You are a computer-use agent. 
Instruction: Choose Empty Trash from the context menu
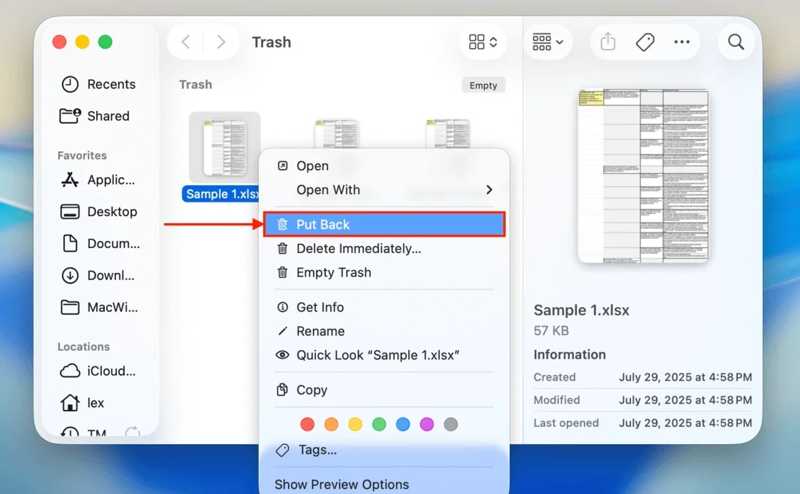pos(384,273)
